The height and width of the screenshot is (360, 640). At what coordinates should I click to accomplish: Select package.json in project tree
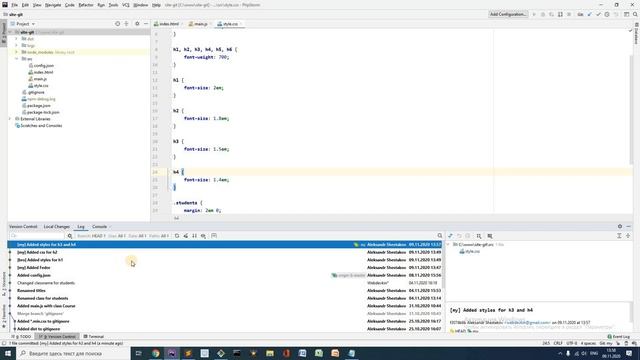[38, 106]
